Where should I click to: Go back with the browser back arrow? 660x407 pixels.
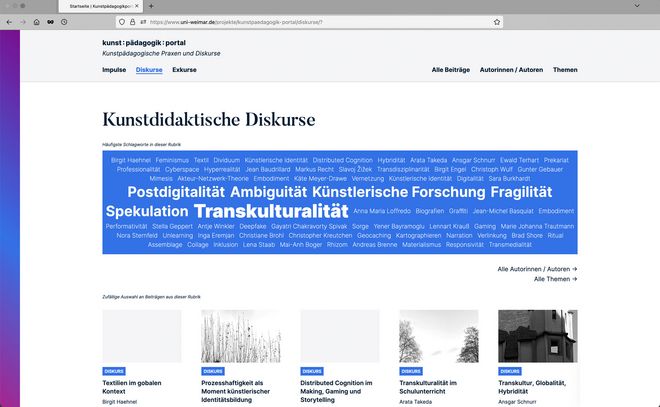9,22
